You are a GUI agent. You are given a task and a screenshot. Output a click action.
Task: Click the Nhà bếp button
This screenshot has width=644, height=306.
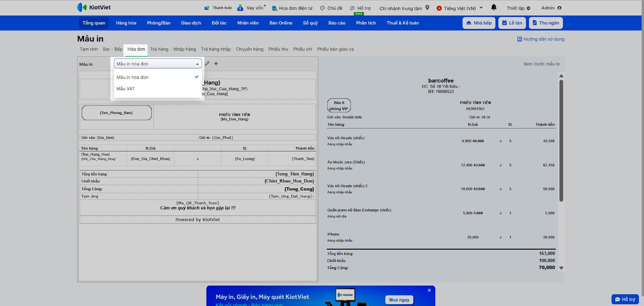click(479, 23)
